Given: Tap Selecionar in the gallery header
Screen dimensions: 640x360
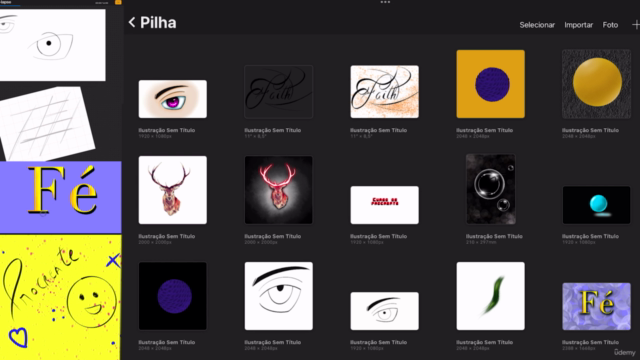Looking at the screenshot, I should point(537,25).
